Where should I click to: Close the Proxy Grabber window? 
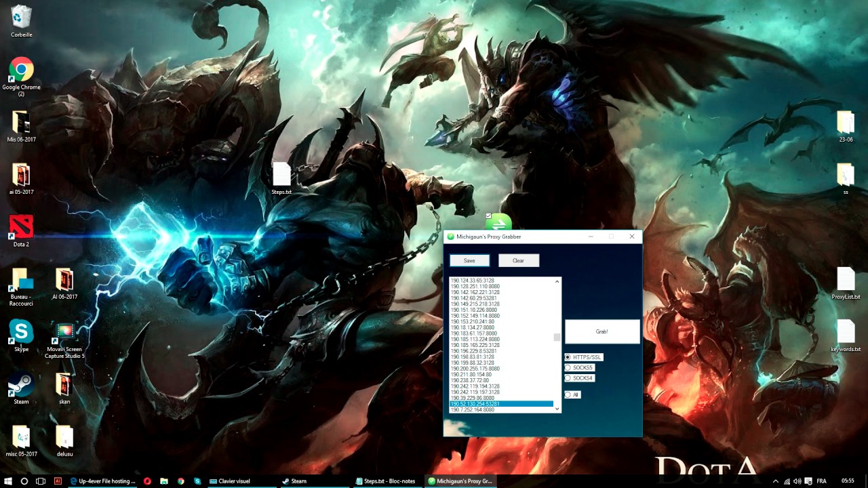pyautogui.click(x=631, y=237)
